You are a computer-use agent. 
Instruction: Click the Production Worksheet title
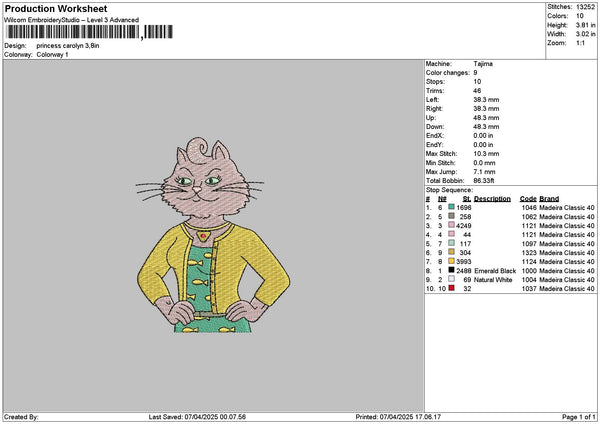pos(50,8)
